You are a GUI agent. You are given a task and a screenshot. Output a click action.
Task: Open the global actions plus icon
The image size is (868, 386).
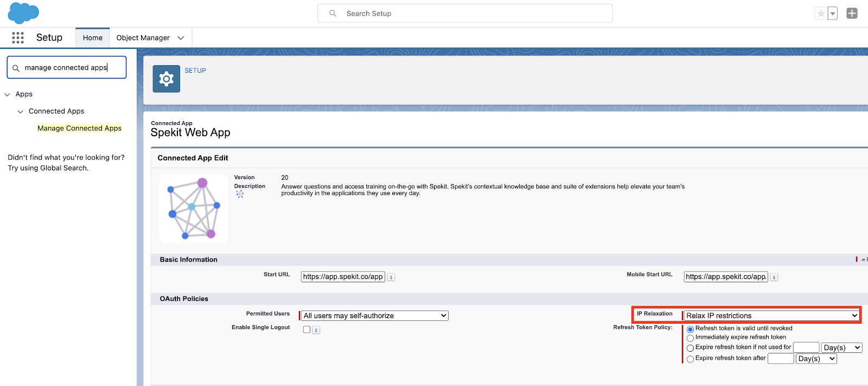pos(852,14)
